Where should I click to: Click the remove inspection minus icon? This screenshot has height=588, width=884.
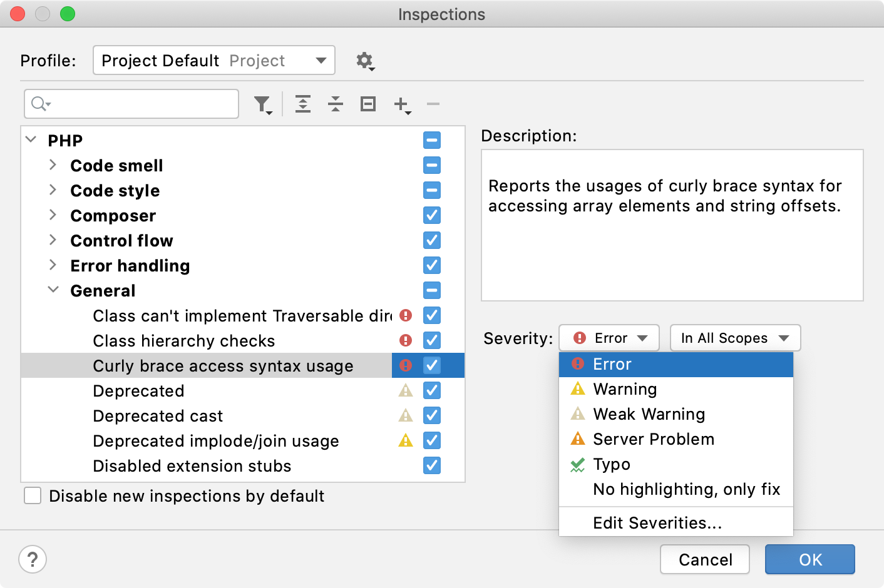click(x=433, y=104)
